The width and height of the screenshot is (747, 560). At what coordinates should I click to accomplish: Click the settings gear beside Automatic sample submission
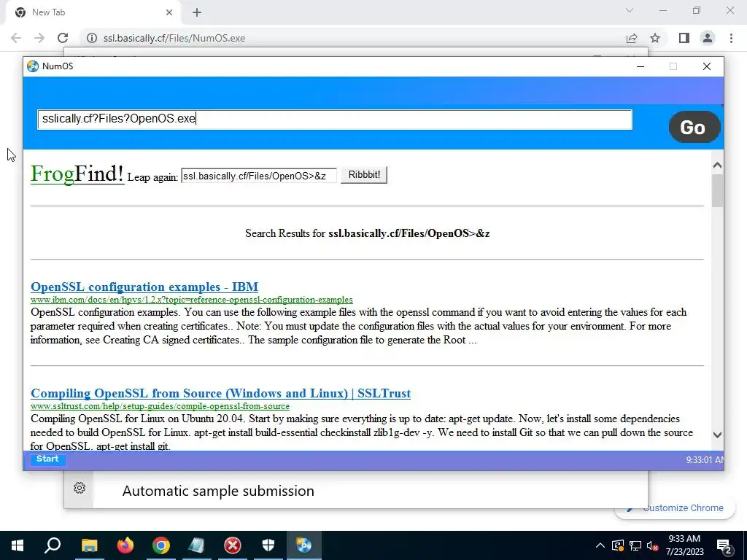coord(80,488)
